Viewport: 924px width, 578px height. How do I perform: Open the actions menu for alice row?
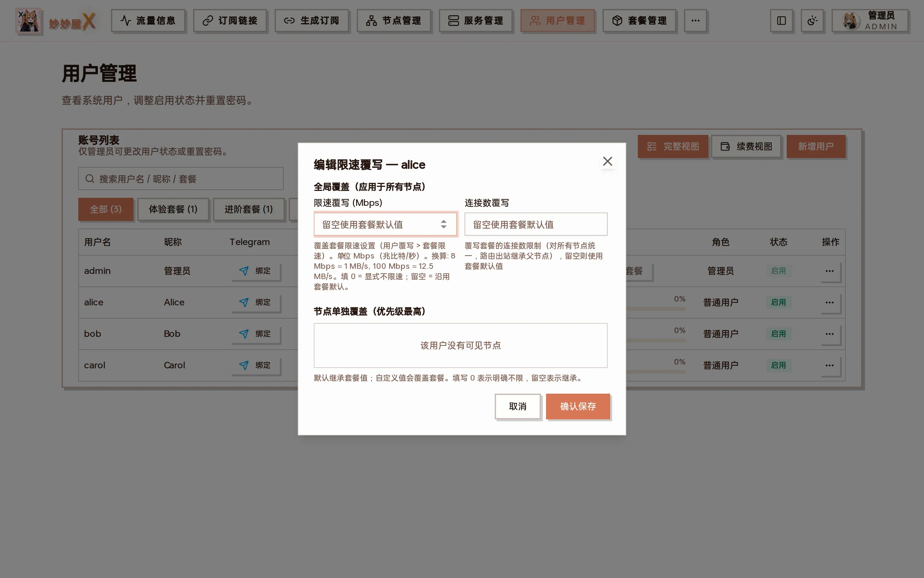830,302
